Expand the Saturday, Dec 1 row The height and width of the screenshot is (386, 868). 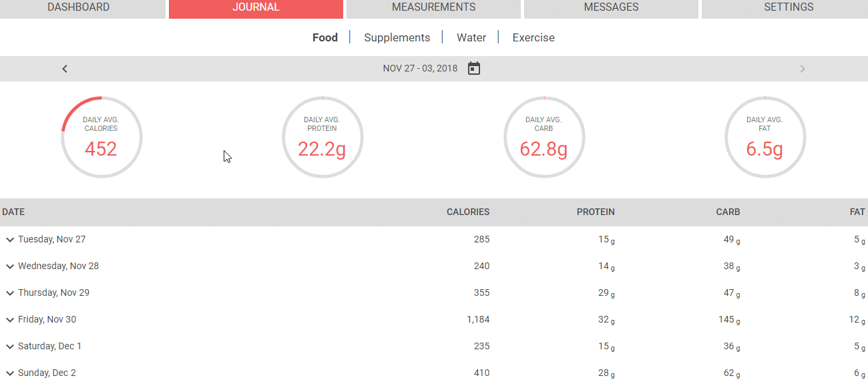pyautogui.click(x=10, y=347)
